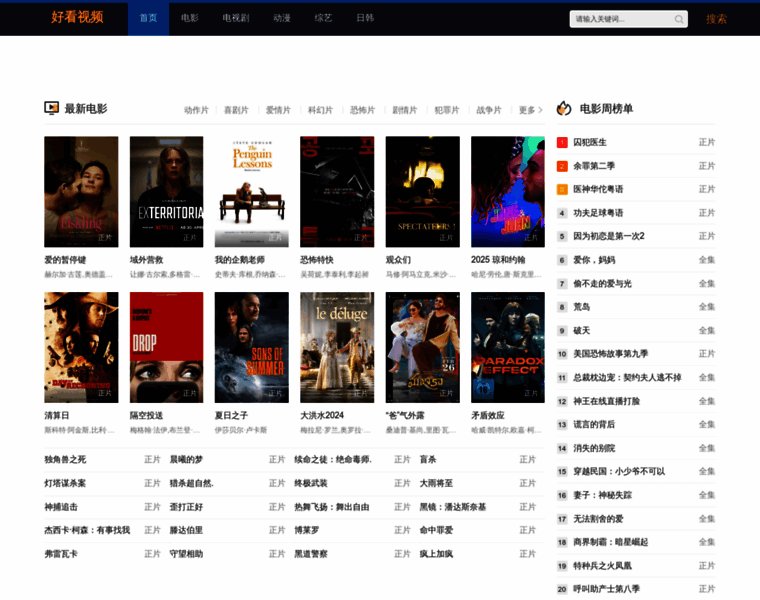Expand the 更多 category chevron
This screenshot has height=600, width=760.
point(540,110)
